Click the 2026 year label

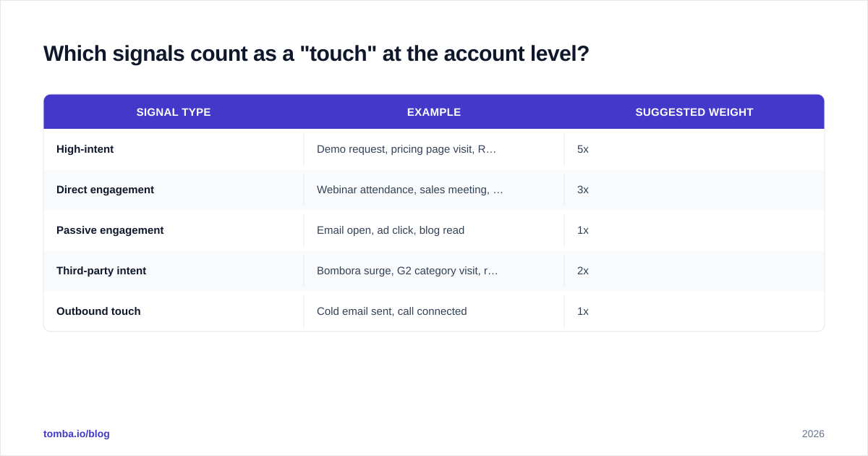pos(813,434)
